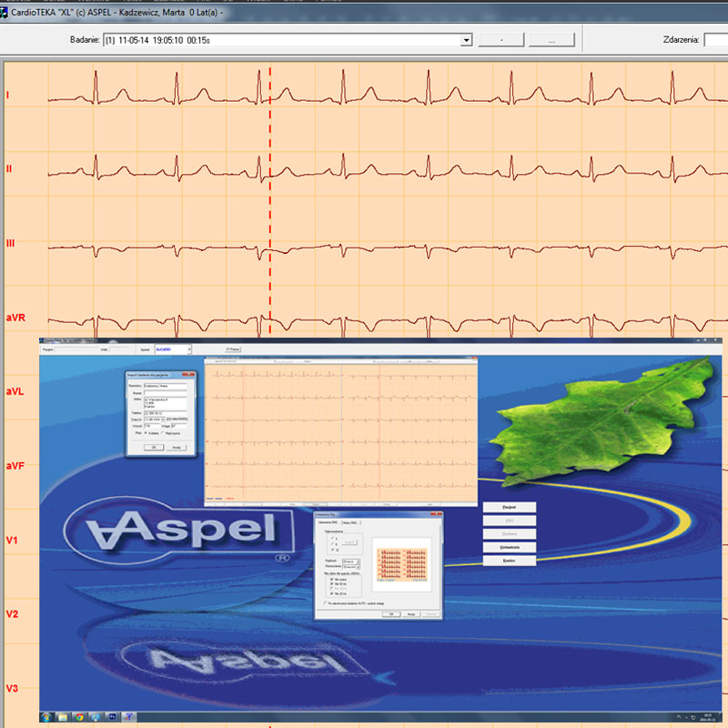
Task: Click the CardioTEKA app icon in title bar
Action: 4,13
